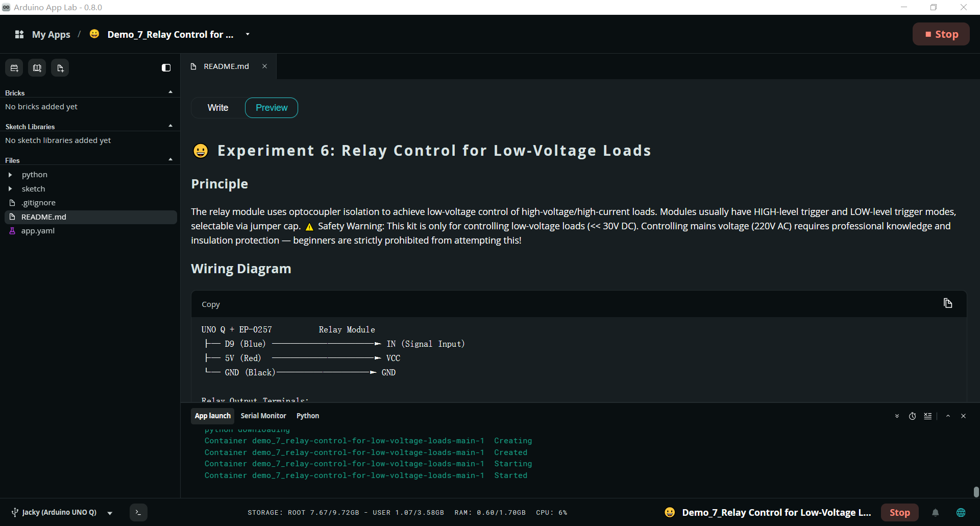Close the README.md tab
This screenshot has width=980, height=526.
coord(264,66)
